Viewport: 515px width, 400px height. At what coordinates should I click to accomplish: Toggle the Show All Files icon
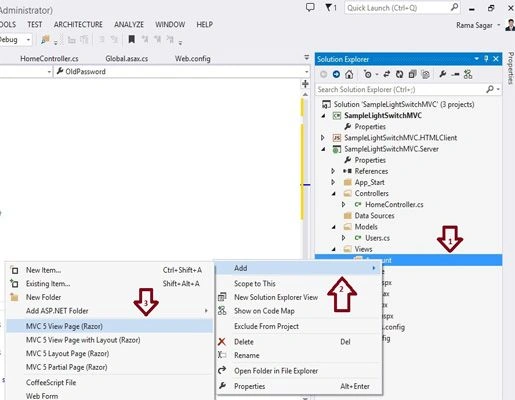click(x=425, y=74)
